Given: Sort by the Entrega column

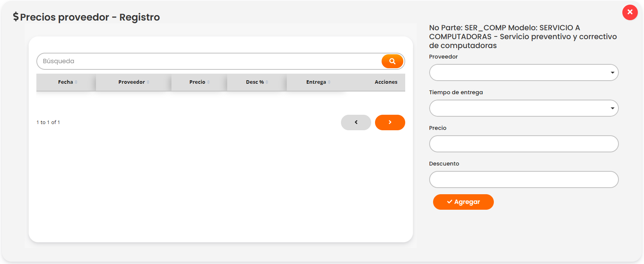Looking at the screenshot, I should coord(316,82).
